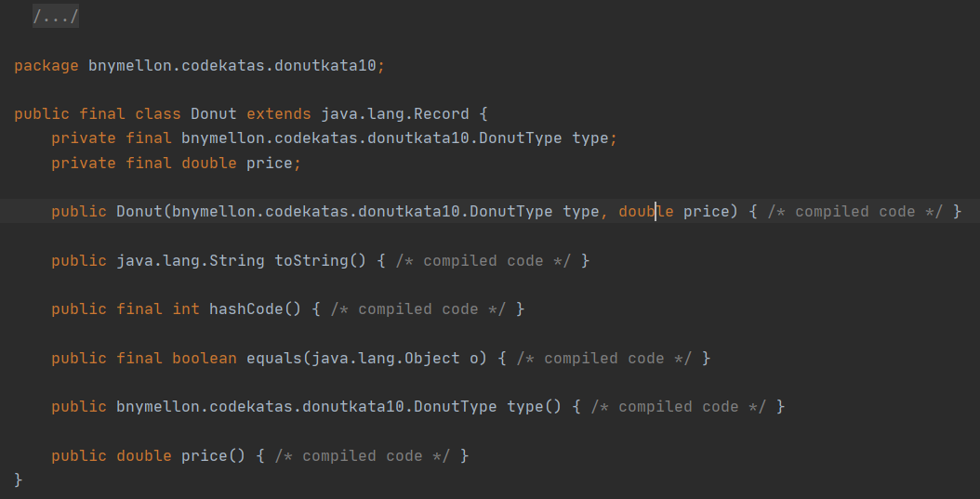Click the final closing brace of the class
Viewport: 980px width, 499px height.
(x=19, y=479)
